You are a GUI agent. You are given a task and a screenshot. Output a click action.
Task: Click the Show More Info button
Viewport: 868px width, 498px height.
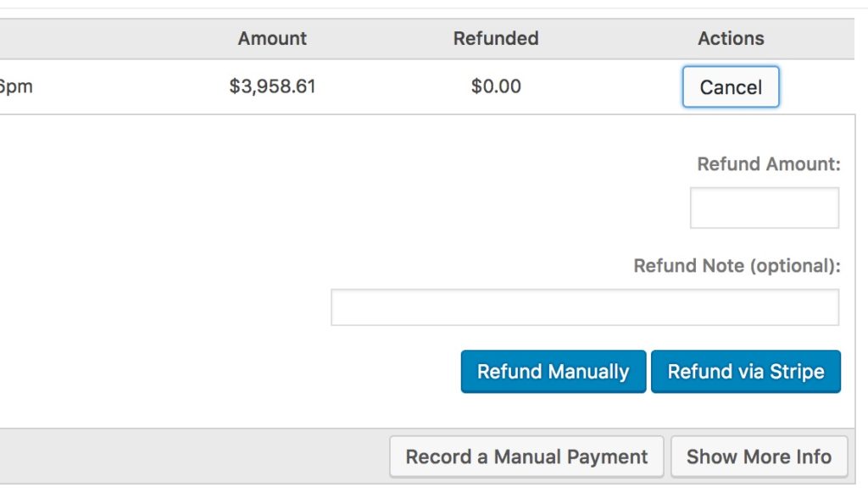point(759,457)
